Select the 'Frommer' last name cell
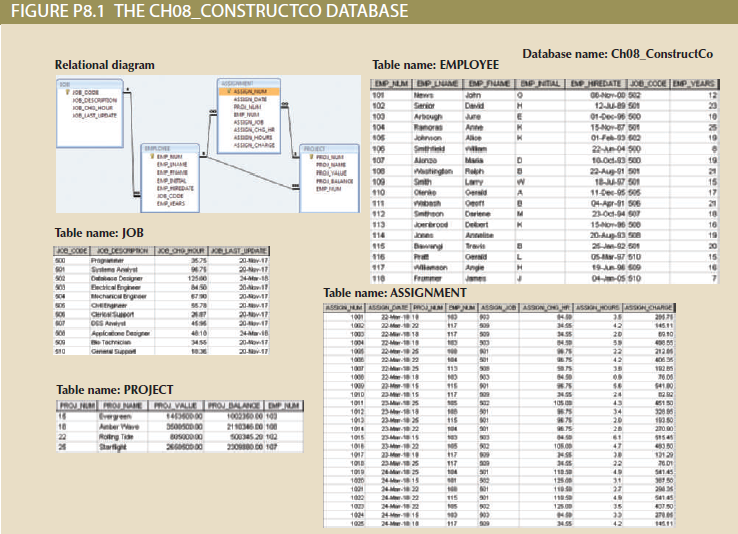The width and height of the screenshot is (738, 534). pyautogui.click(x=438, y=279)
